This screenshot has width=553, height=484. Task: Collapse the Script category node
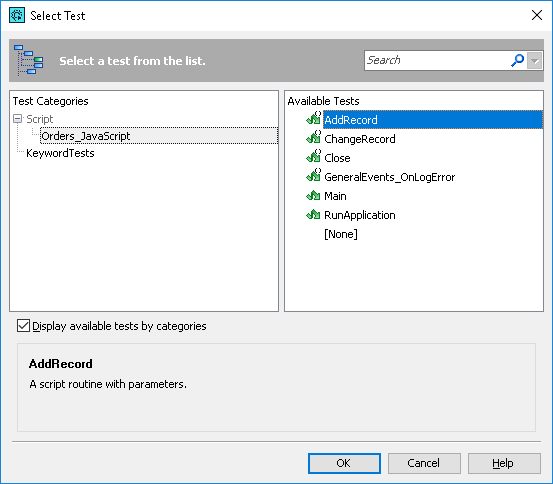tap(17, 119)
